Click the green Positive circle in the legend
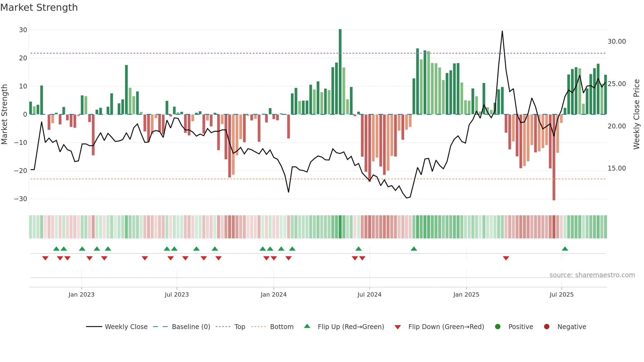This screenshot has width=644, height=362. [x=498, y=327]
